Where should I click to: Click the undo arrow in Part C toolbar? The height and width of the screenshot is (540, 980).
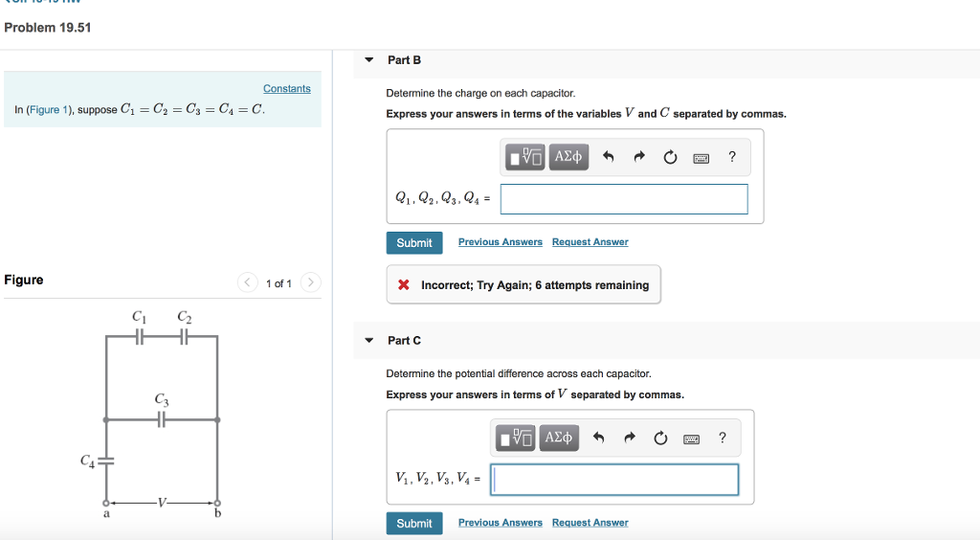pyautogui.click(x=599, y=439)
